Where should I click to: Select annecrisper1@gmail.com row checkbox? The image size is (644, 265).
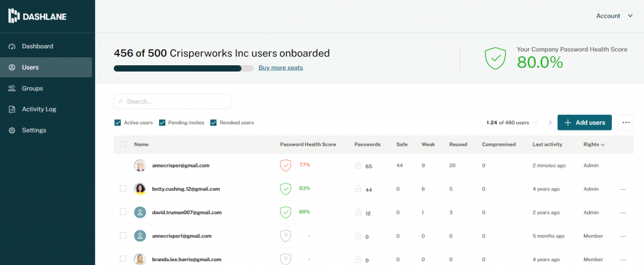[x=123, y=235]
